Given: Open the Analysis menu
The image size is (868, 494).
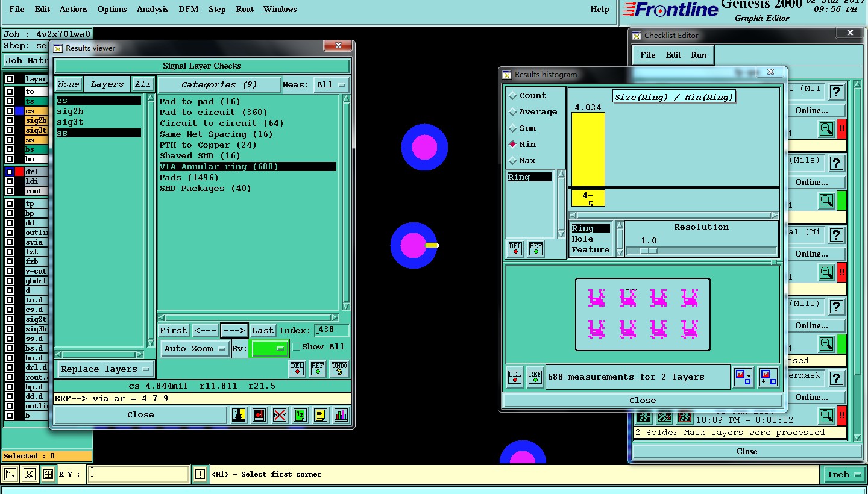Looking at the screenshot, I should point(153,10).
